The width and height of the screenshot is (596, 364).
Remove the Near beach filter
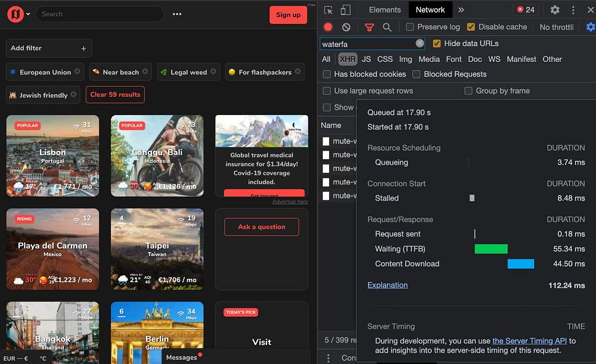point(145,71)
